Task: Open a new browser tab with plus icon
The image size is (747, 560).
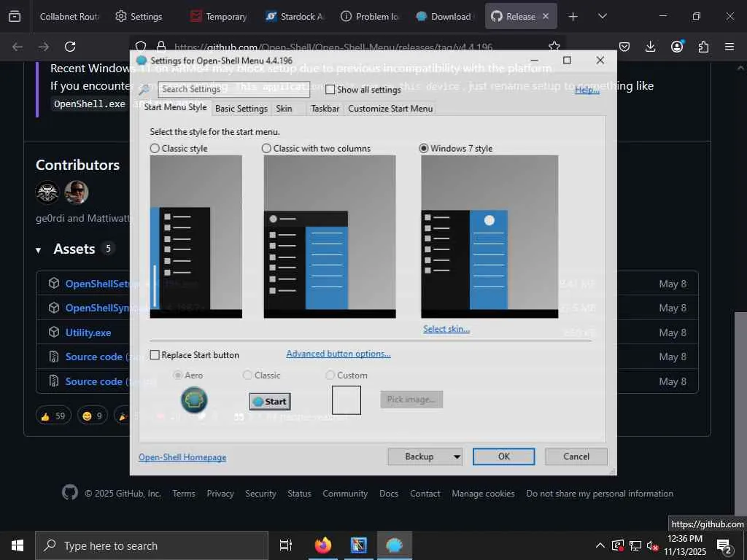Action: 573,17
